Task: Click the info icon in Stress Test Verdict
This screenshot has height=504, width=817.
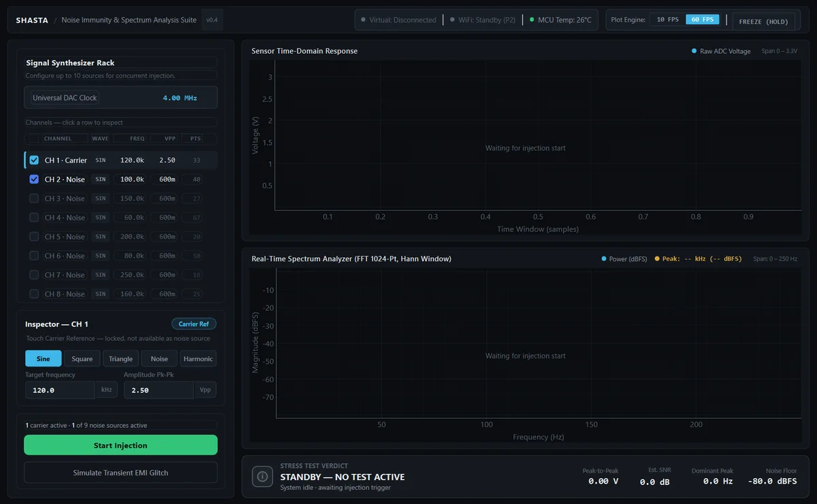Action: click(263, 477)
